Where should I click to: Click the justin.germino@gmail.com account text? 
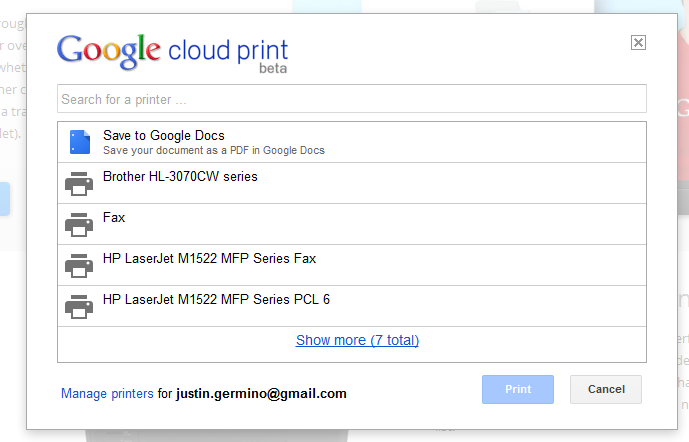pyautogui.click(x=261, y=394)
